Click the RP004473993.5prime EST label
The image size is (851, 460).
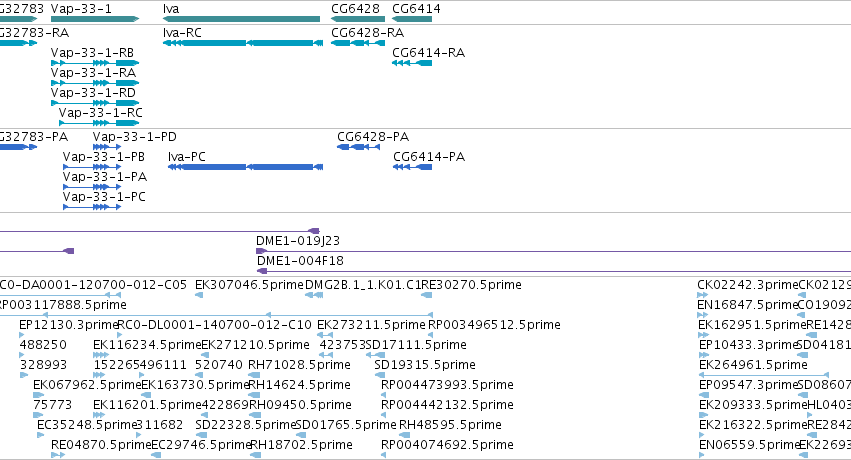pyautogui.click(x=447, y=385)
